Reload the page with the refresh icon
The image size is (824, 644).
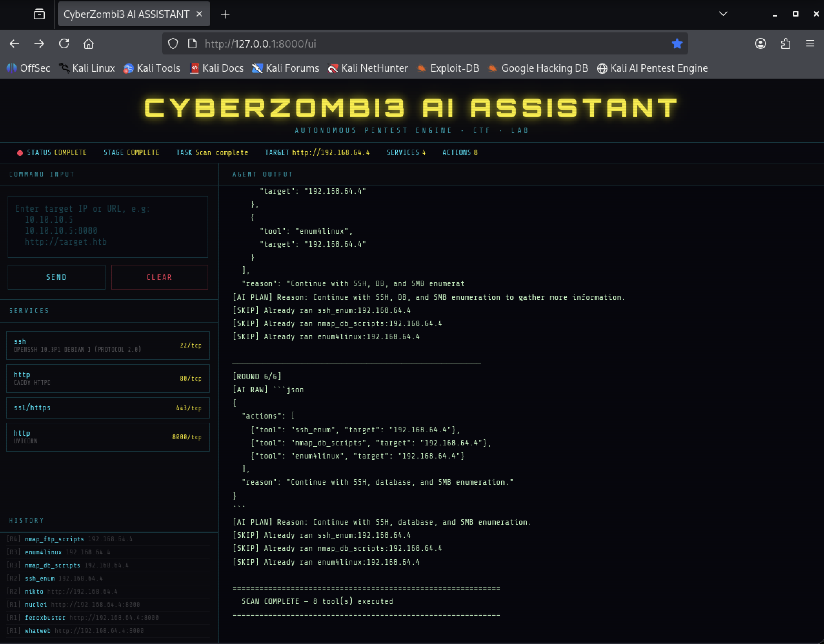64,44
